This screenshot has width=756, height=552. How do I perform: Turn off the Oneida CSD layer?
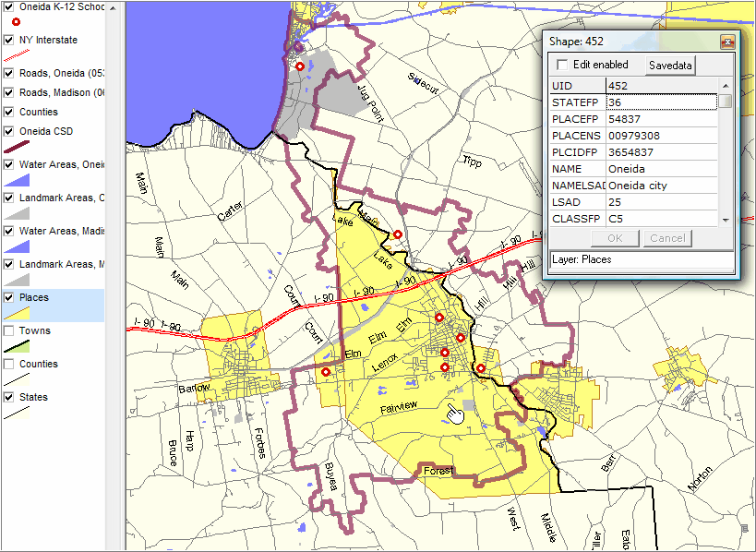coord(9,130)
